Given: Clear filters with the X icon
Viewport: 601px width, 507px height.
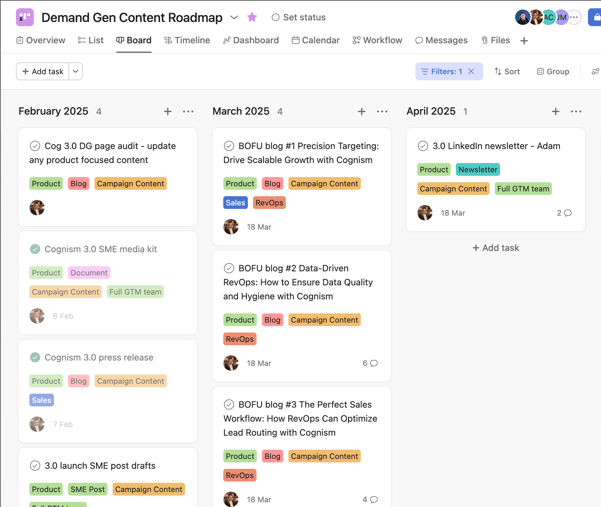Looking at the screenshot, I should click(x=471, y=71).
